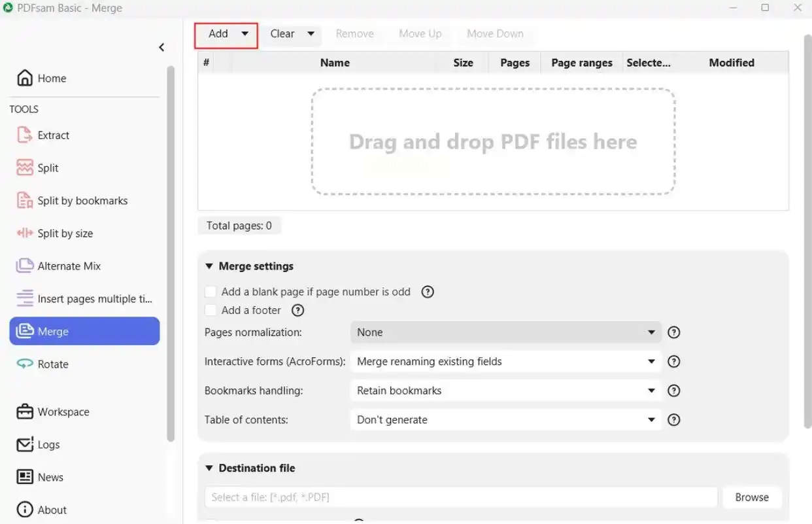
Task: Click the Add button to add PDFs
Action: point(218,34)
